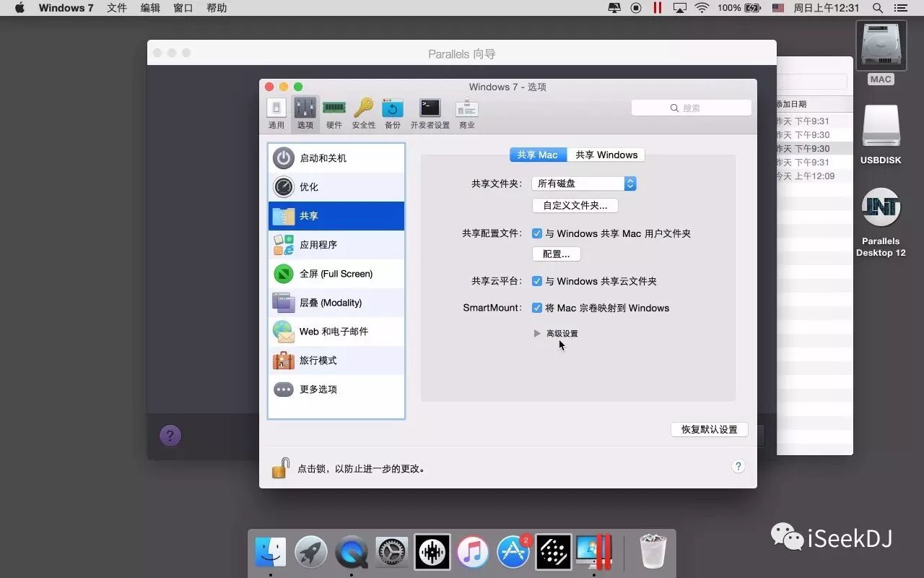Image resolution: width=924 pixels, height=578 pixels.
Task: Click the Parallels pause icon in menu bar
Action: [x=657, y=8]
